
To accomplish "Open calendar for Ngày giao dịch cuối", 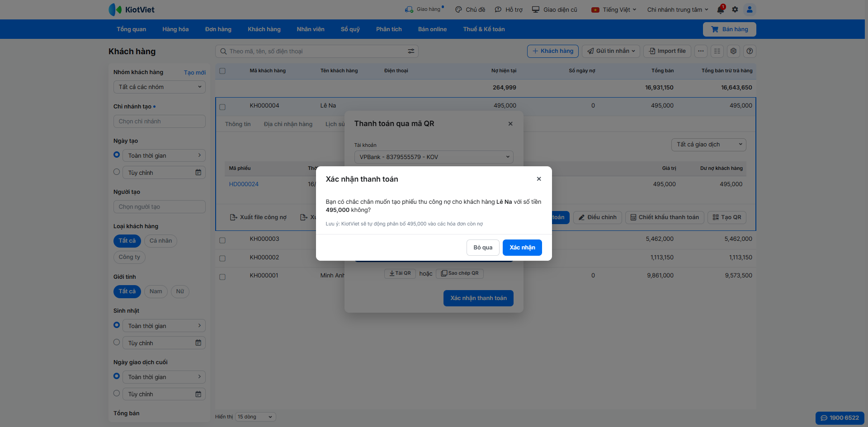I will click(198, 394).
